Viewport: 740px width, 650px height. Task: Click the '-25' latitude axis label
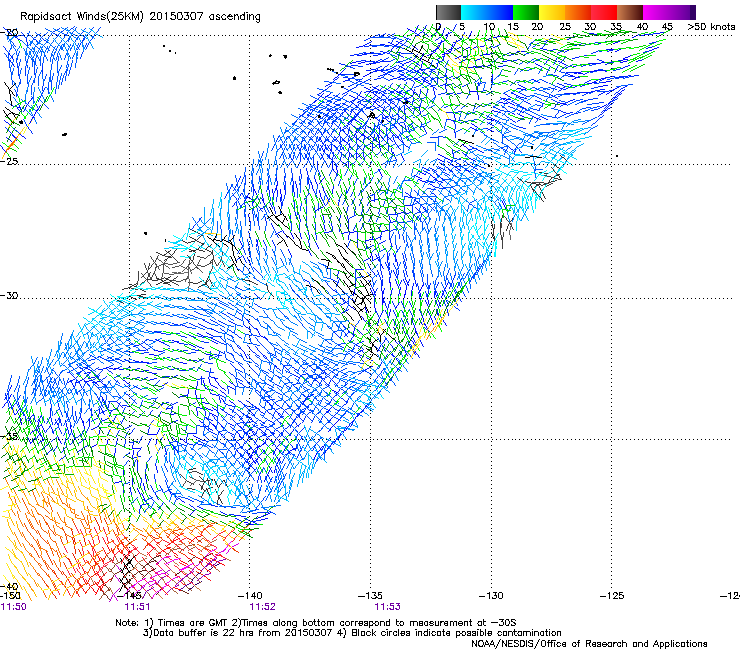pos(9,161)
